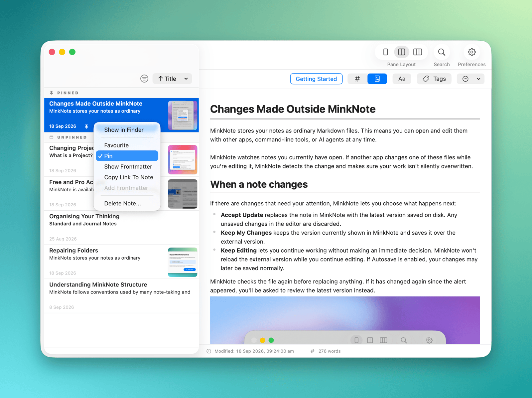532x398 pixels.
Task: Select the two-pane layout icon
Action: (x=402, y=52)
